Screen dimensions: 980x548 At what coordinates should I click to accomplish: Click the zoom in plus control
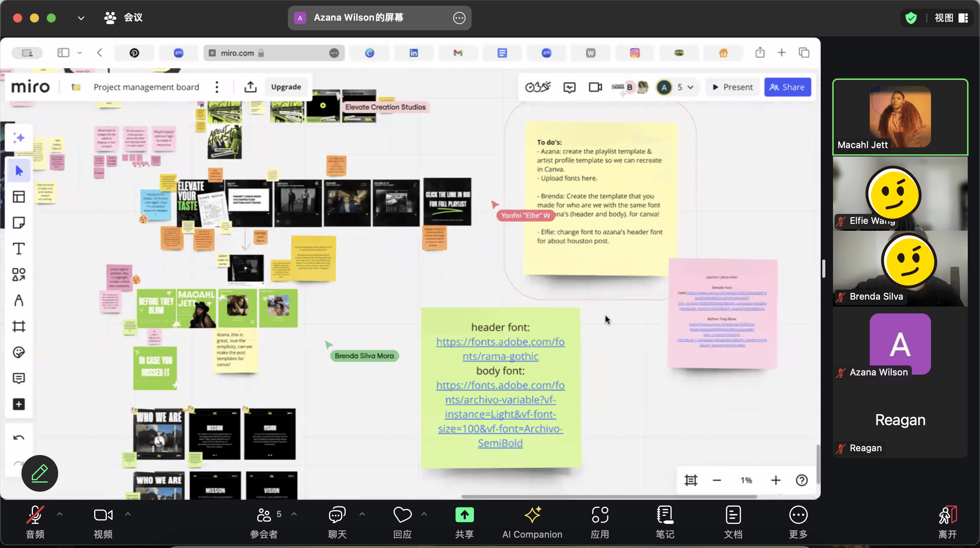click(776, 480)
